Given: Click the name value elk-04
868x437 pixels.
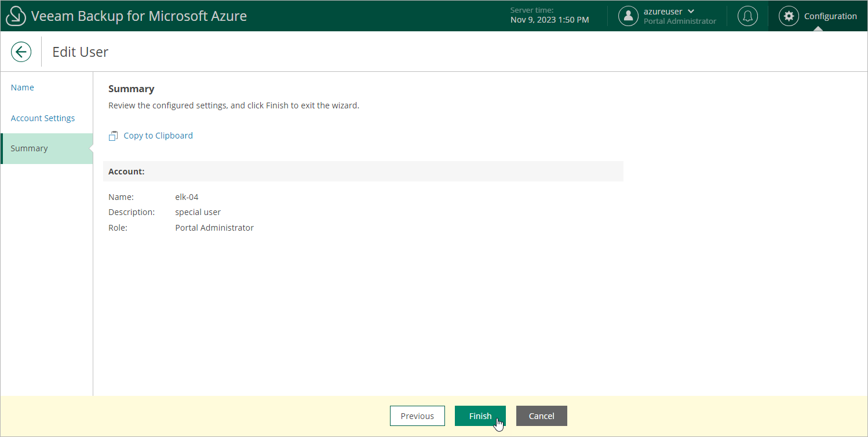Looking at the screenshot, I should (x=187, y=197).
